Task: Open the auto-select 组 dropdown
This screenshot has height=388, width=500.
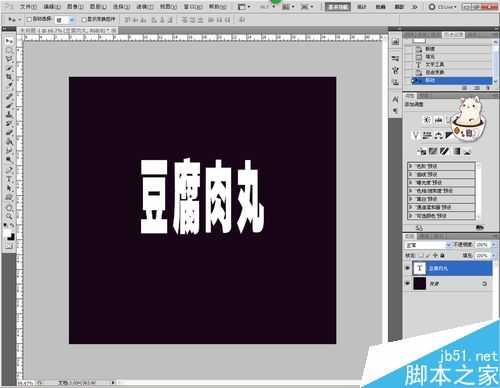Action: click(65, 20)
